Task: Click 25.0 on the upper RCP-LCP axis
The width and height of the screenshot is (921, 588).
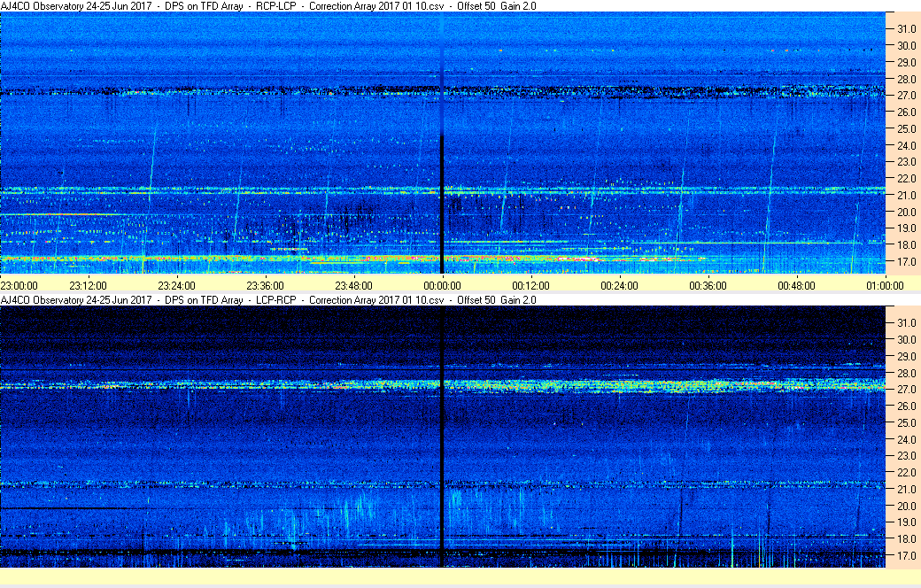Action: [906, 128]
